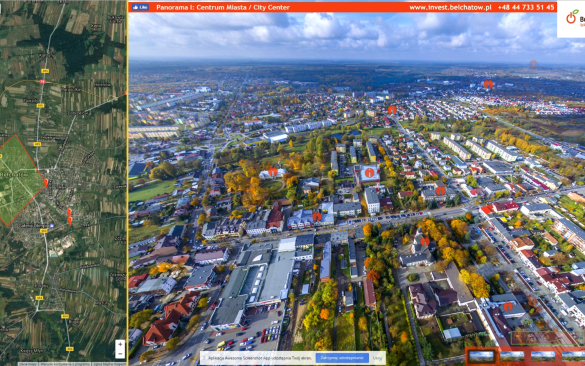Open info hotspot on the far housing estate road
This screenshot has width=585, height=366.
[x=392, y=110]
